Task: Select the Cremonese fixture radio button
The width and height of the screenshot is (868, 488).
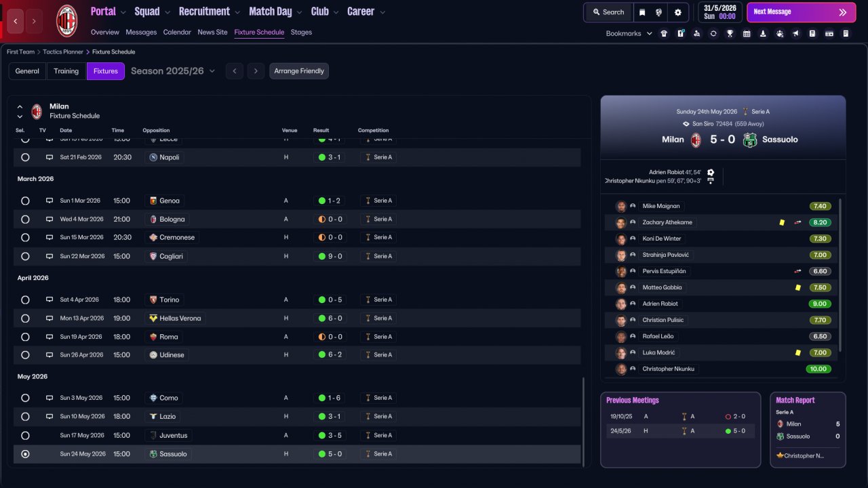Action: [x=25, y=238]
